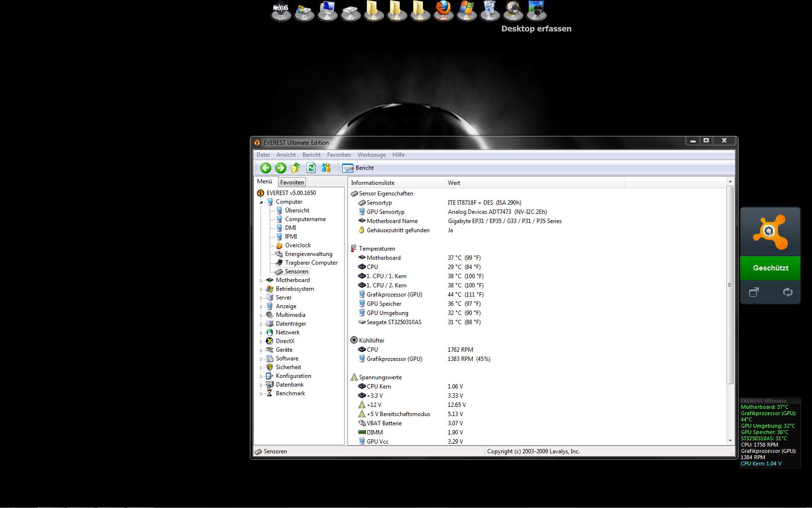
Task: Click the Sicherheit shield icon
Action: 270,367
